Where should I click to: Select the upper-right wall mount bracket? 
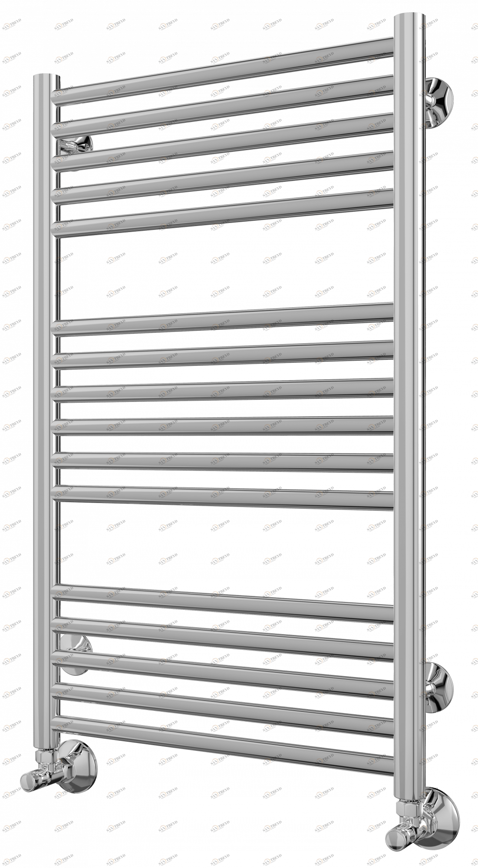click(438, 100)
